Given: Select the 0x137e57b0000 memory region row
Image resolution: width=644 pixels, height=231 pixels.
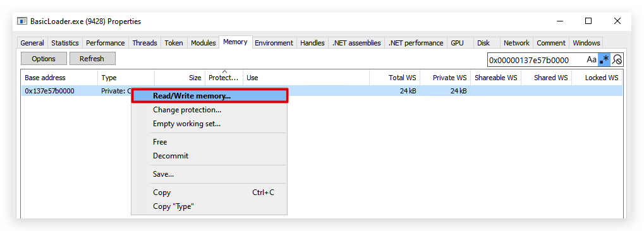Looking at the screenshot, I should [x=322, y=91].
